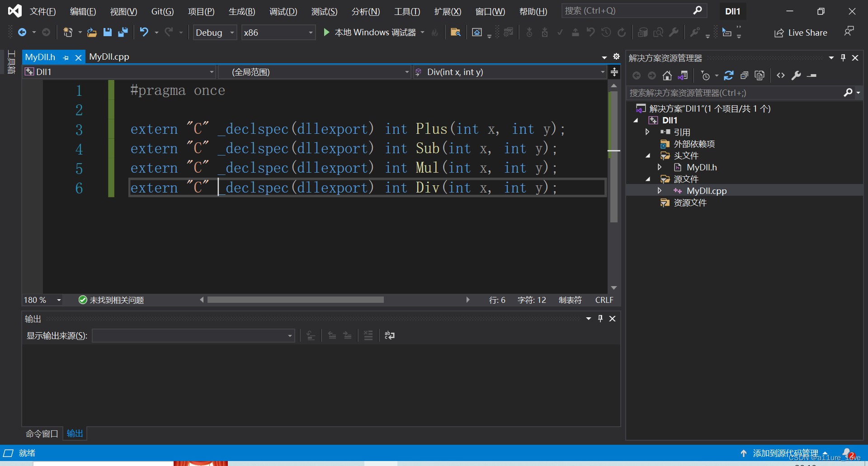Click the New Project icon
Screen dimensions: 868x466
point(68,32)
